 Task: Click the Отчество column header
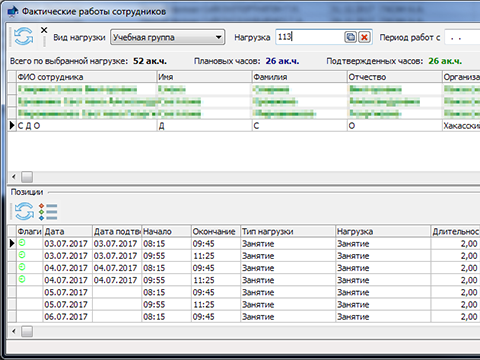pyautogui.click(x=394, y=77)
